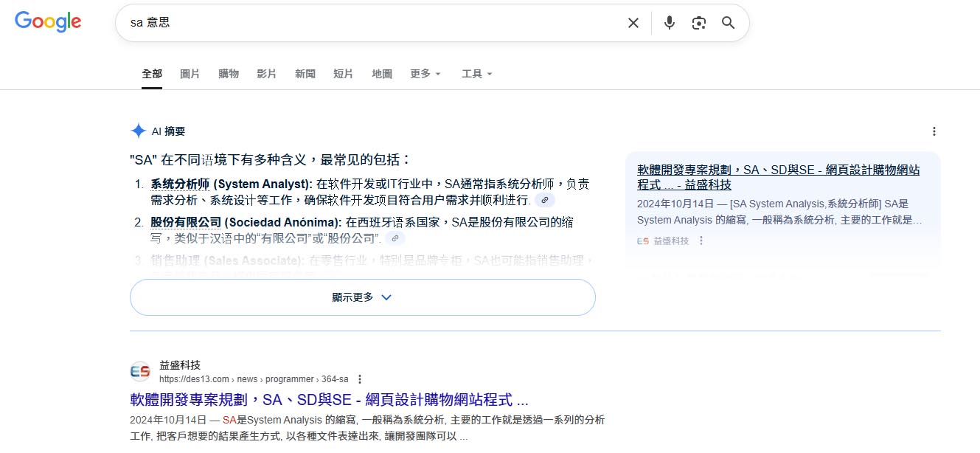Clear the search query with the X icon

click(633, 23)
